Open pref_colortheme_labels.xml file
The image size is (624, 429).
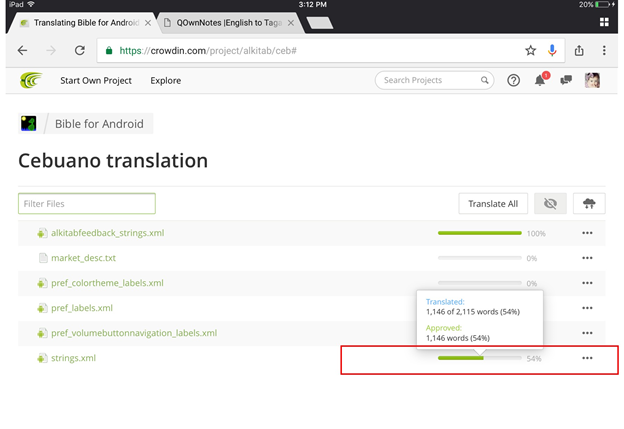pos(107,283)
